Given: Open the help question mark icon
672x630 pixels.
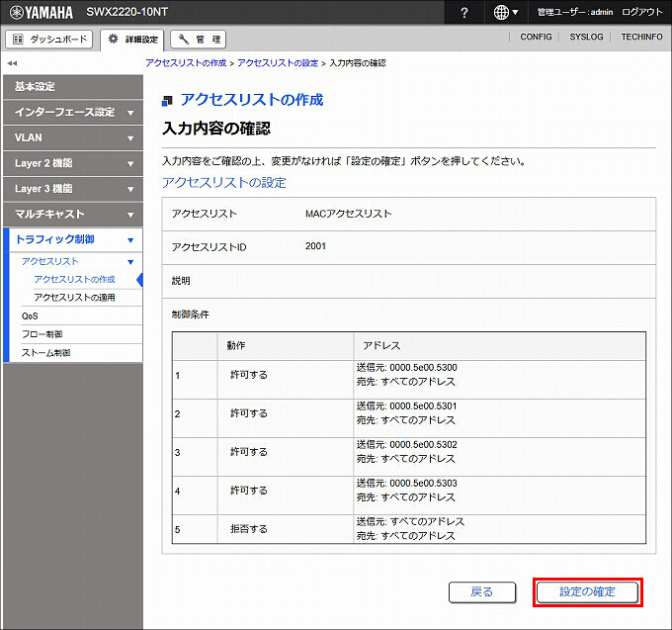Looking at the screenshot, I should (464, 13).
